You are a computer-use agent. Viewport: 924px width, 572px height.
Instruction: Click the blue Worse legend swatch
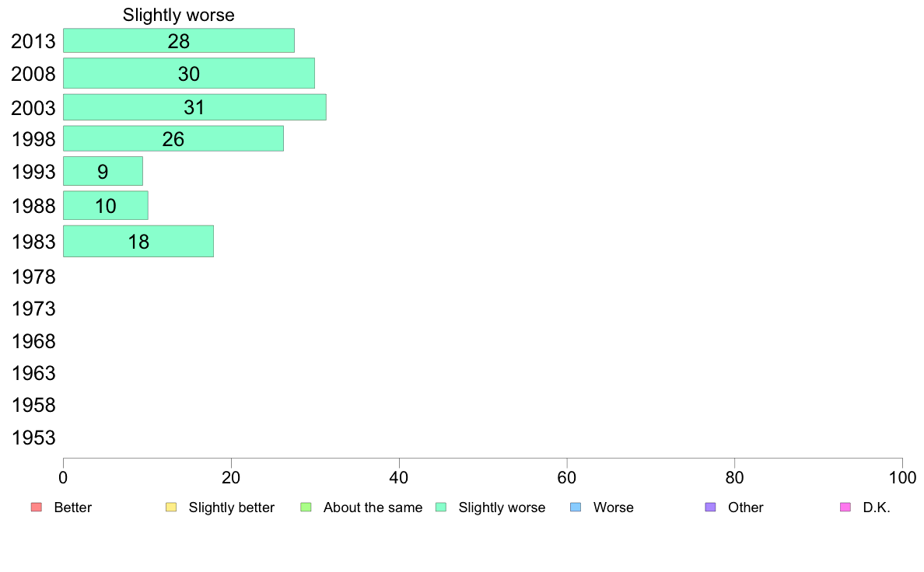click(x=576, y=507)
